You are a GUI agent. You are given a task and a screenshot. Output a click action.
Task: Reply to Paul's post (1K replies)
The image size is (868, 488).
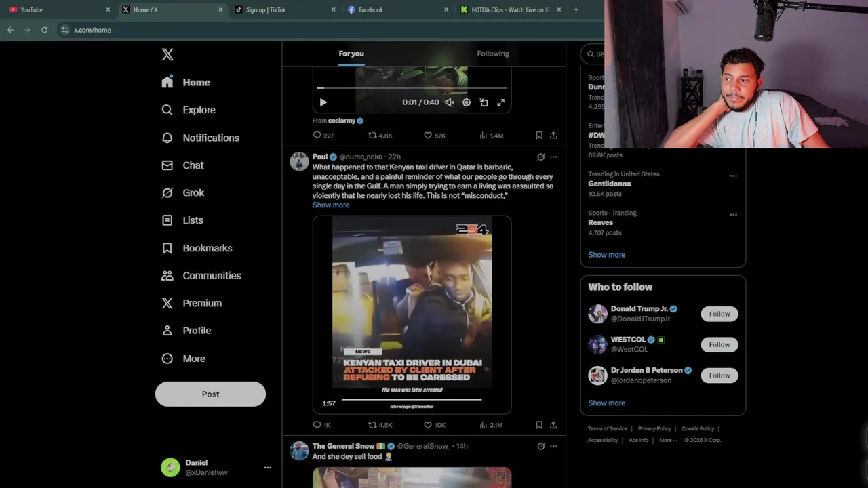click(321, 425)
